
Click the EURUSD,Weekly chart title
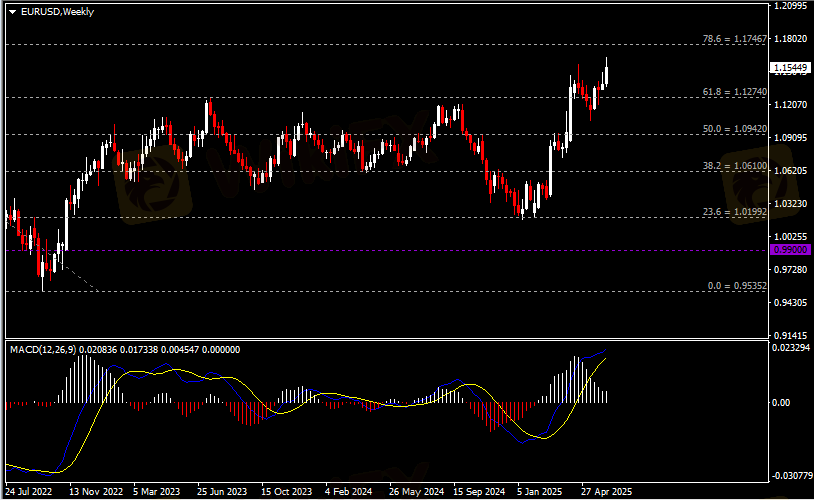[x=57, y=11]
